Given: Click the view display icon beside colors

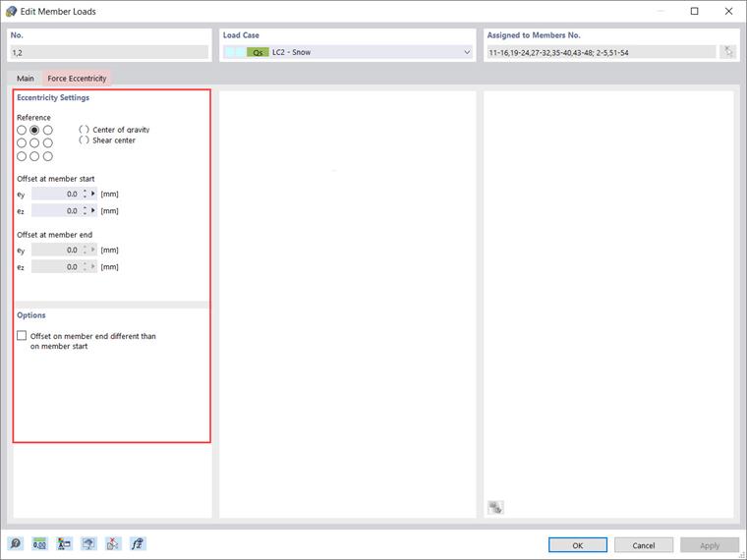Looking at the screenshot, I should pos(88,543).
